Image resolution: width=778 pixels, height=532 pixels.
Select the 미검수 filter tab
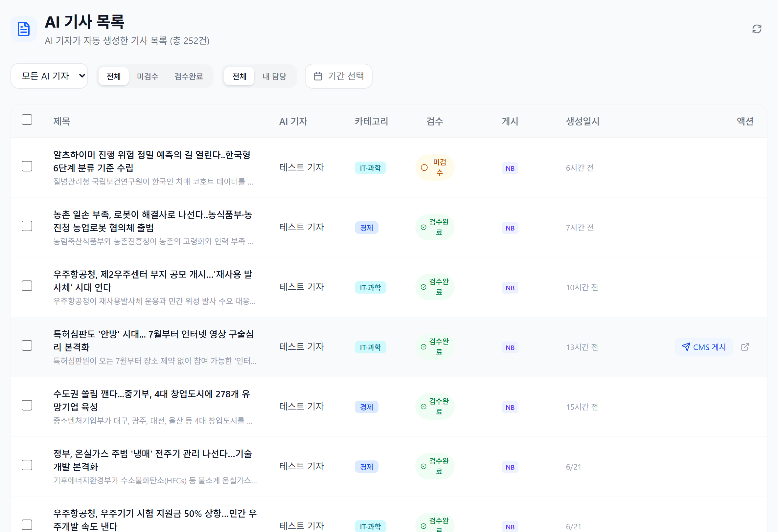point(147,76)
